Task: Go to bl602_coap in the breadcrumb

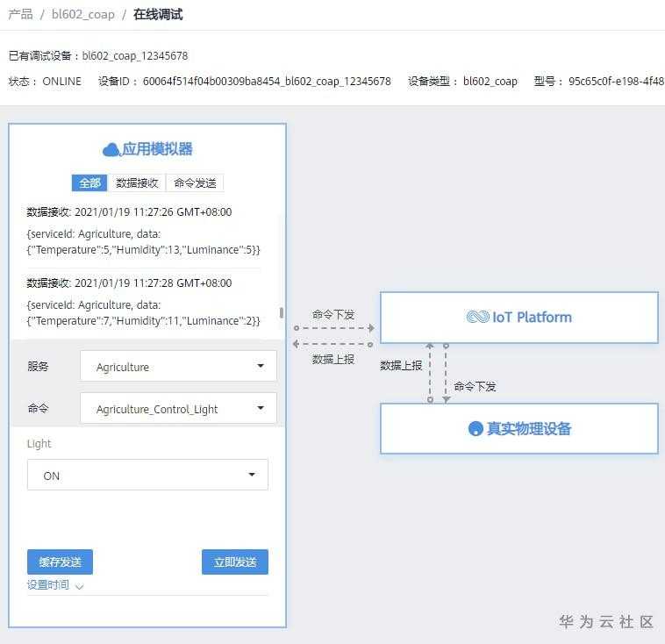Action: point(83,14)
